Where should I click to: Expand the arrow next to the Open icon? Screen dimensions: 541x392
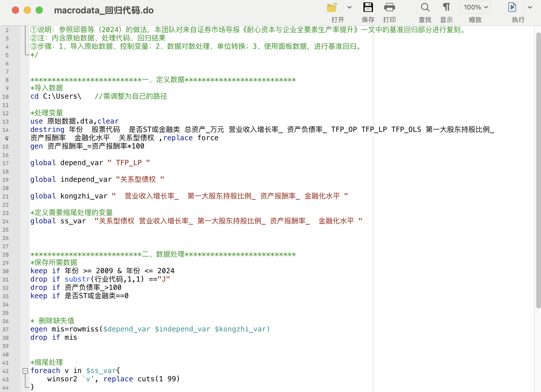(349, 7)
